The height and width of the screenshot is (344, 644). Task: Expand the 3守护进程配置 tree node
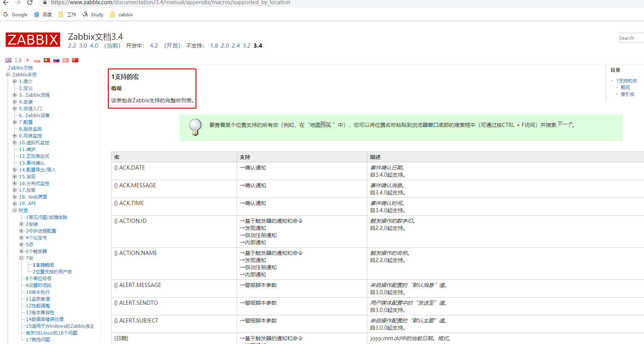pos(21,231)
